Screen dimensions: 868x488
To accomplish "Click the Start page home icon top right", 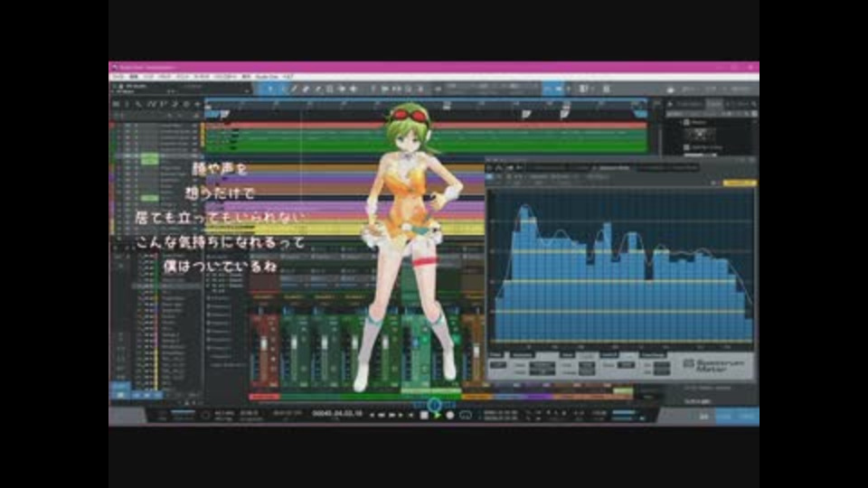I will [x=671, y=89].
